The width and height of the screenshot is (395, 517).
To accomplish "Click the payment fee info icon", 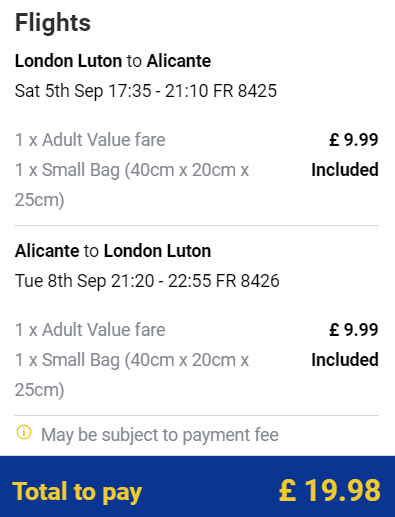I will [x=24, y=433].
